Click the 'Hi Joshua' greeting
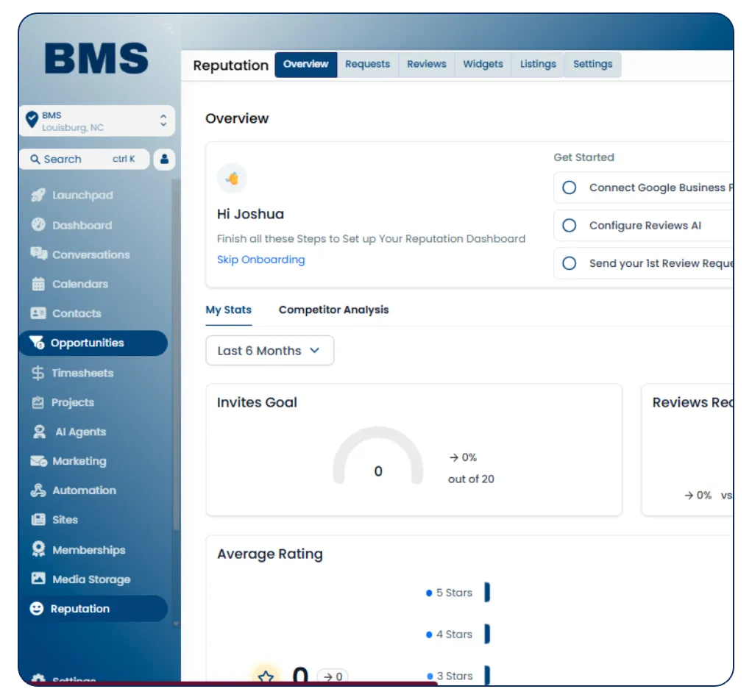Viewport: 752px width, 700px height. pyautogui.click(x=250, y=214)
